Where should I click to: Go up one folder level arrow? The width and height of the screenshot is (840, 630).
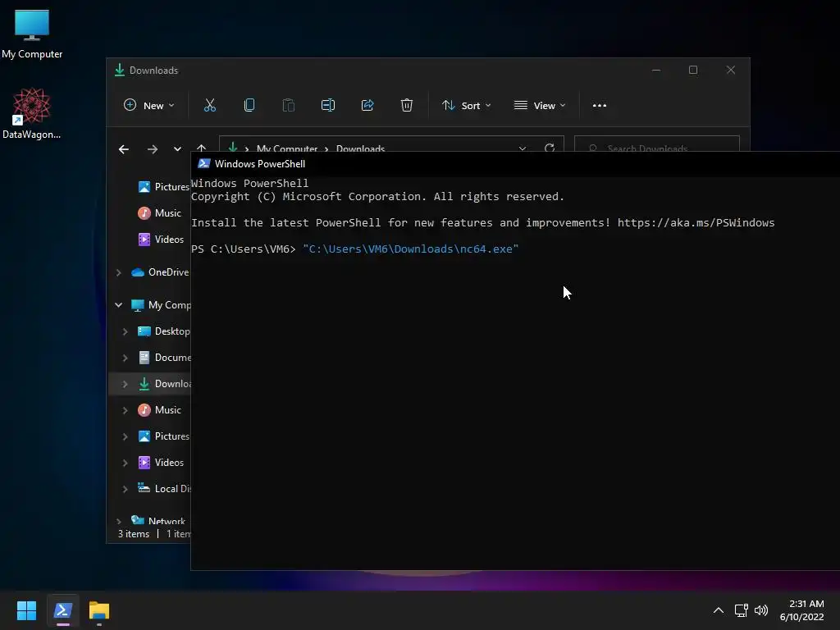(202, 148)
